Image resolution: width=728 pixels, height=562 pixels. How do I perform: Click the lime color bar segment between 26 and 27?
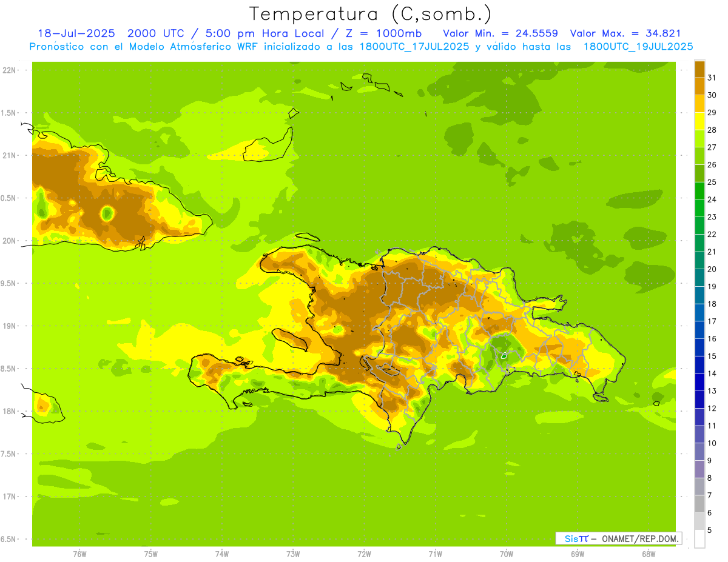tap(699, 156)
